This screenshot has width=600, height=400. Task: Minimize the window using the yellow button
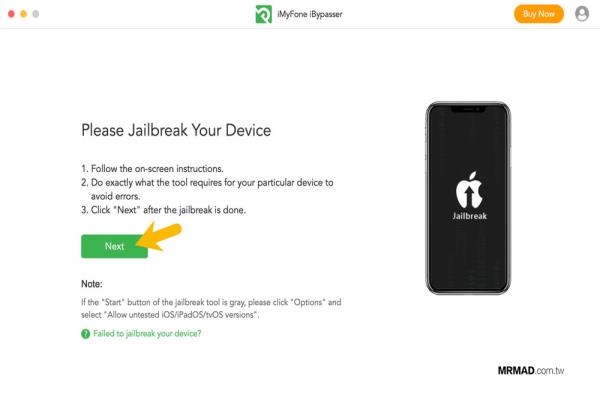[23, 14]
